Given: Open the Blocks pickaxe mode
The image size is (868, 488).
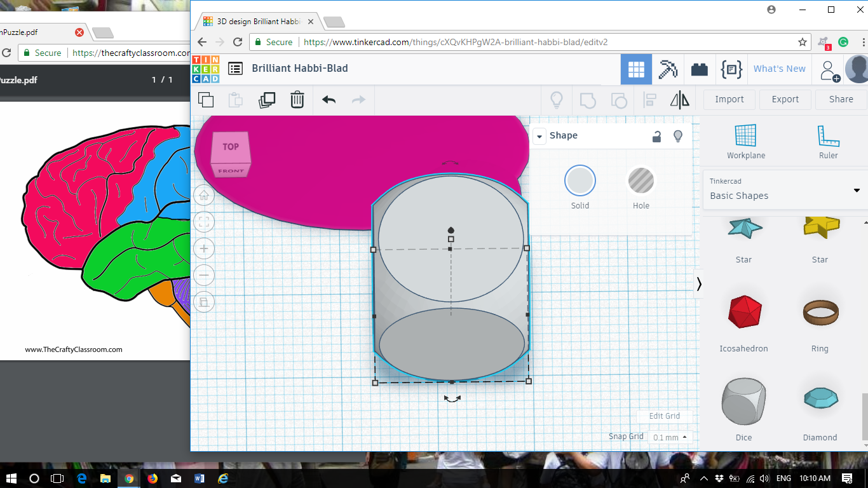Looking at the screenshot, I should click(x=668, y=69).
